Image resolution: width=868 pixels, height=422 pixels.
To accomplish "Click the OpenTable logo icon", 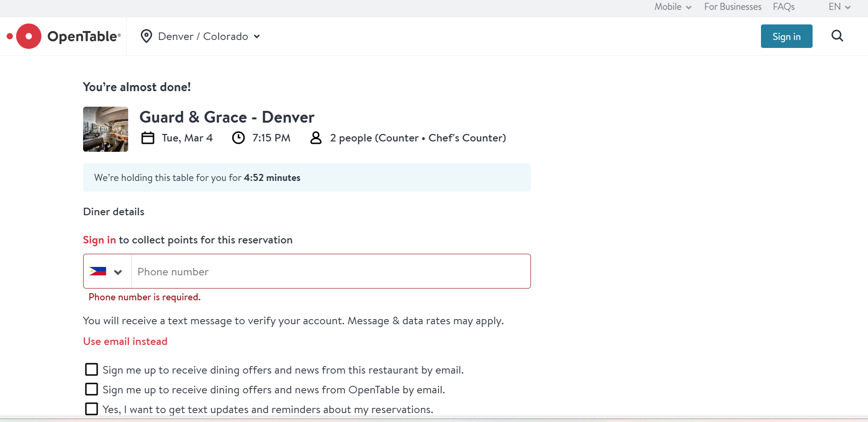I will pos(28,36).
